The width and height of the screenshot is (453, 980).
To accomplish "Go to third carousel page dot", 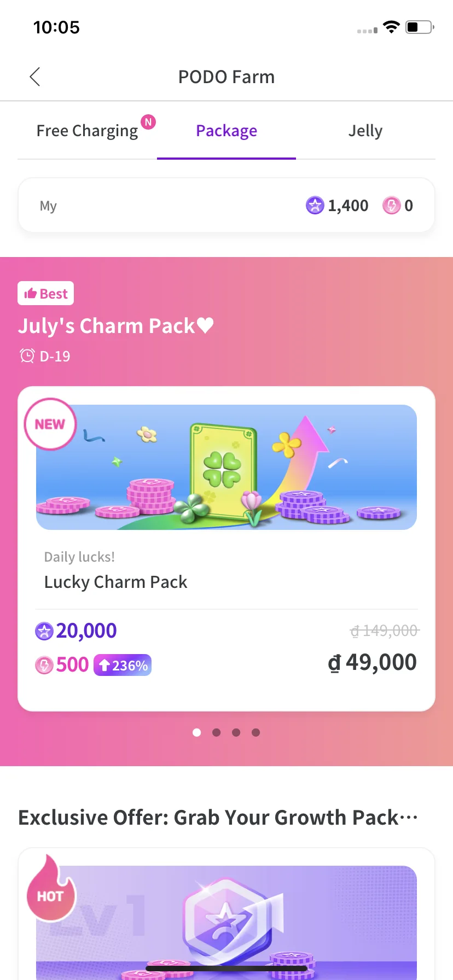I will click(236, 732).
